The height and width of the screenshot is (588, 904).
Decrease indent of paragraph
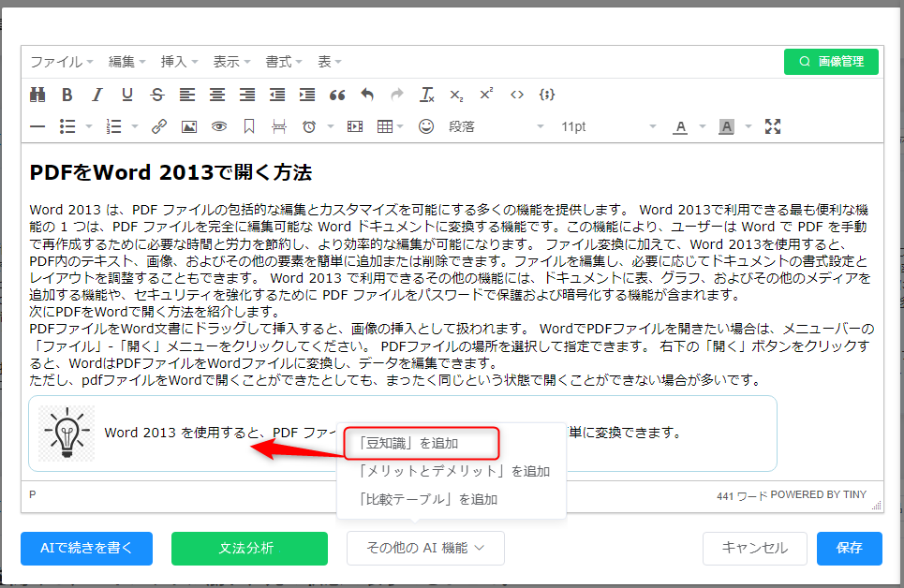(x=277, y=95)
